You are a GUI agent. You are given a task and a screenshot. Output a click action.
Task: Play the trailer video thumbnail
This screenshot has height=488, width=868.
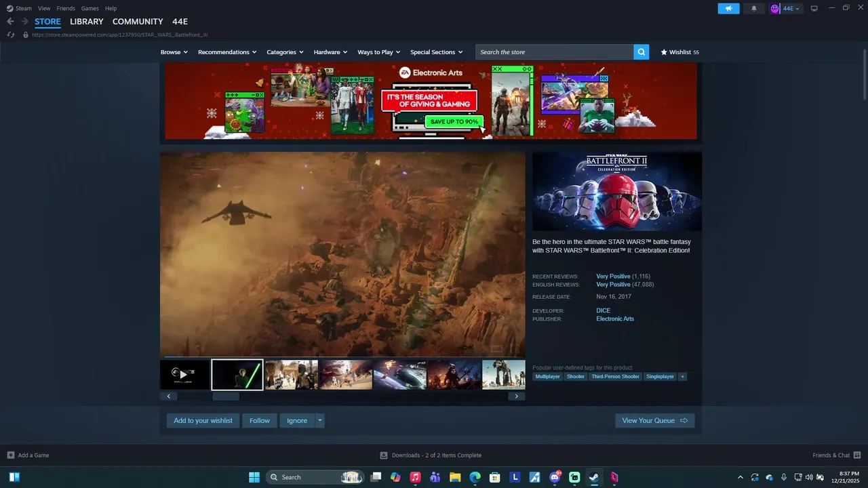point(184,375)
